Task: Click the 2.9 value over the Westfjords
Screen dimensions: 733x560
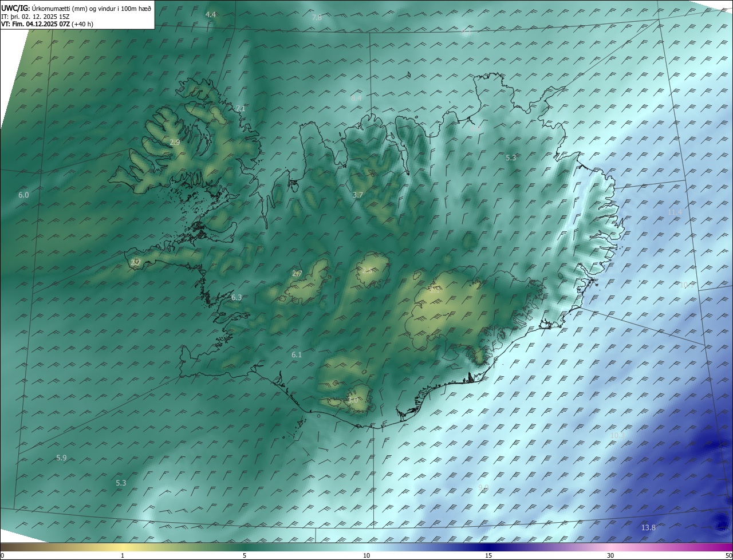Action: (x=175, y=142)
